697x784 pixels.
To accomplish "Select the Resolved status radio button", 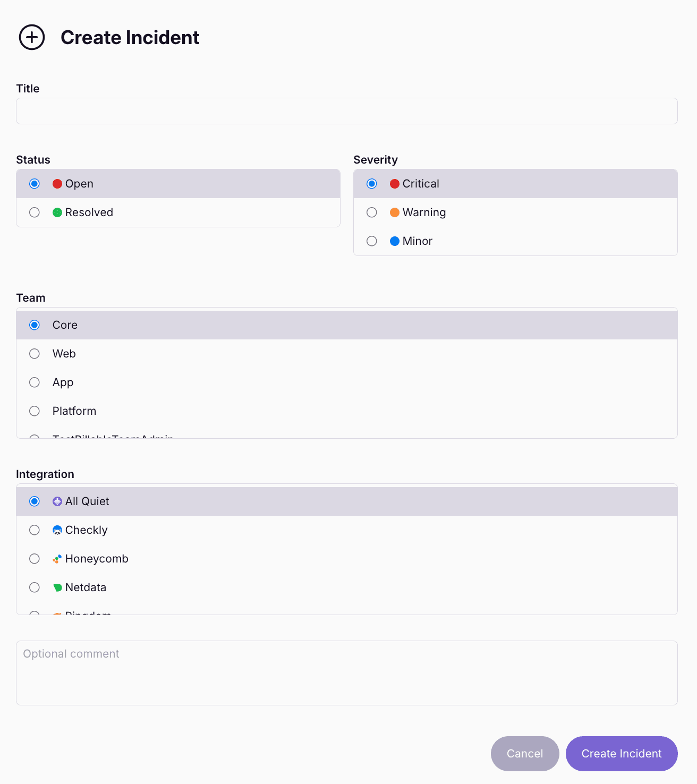I will pyautogui.click(x=35, y=212).
